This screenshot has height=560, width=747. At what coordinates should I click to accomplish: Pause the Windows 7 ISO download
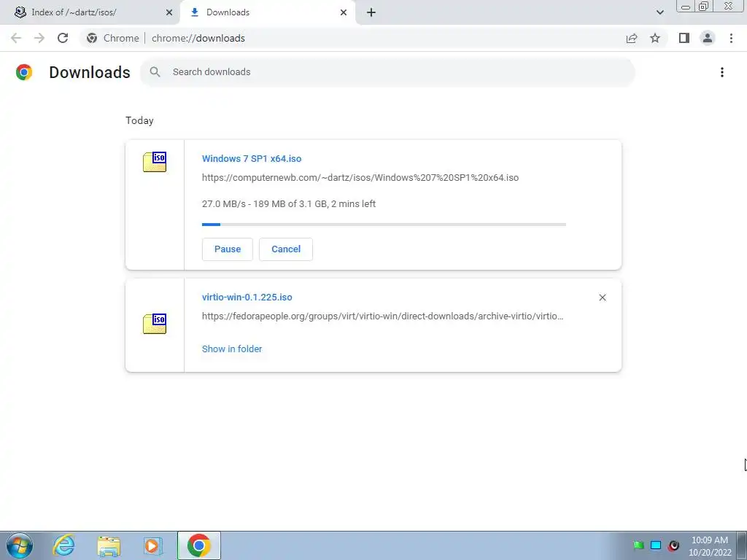[228, 249]
